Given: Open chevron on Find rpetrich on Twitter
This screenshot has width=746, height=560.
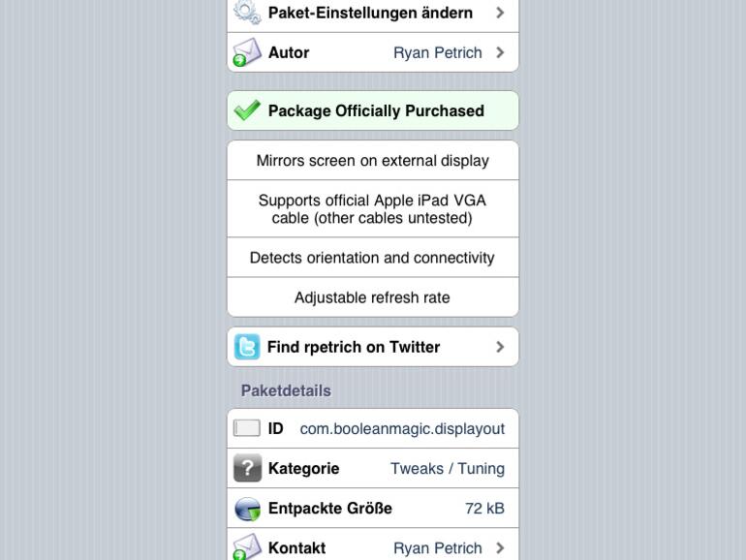Looking at the screenshot, I should pyautogui.click(x=500, y=347).
